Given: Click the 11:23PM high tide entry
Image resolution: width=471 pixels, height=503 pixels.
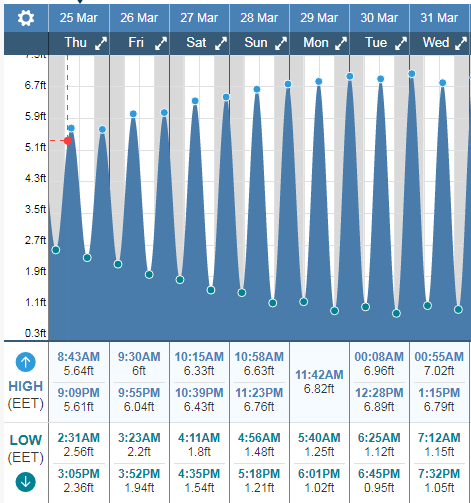Looking at the screenshot, I should coord(259,399).
